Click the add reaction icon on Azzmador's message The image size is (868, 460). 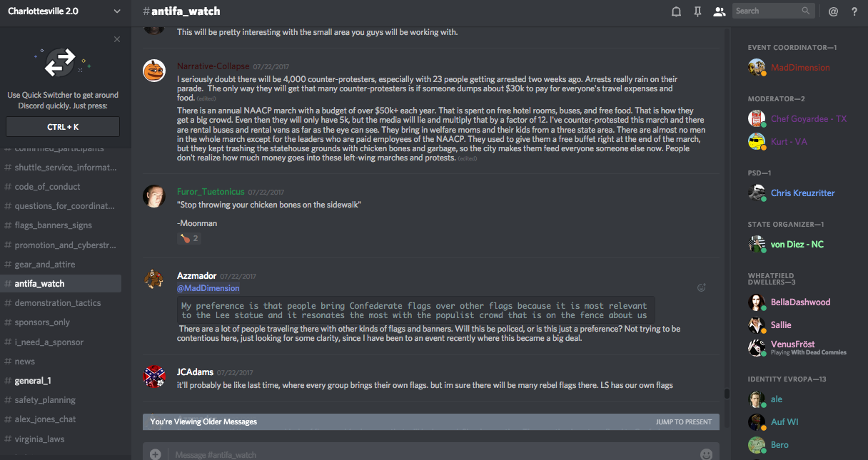pos(701,288)
